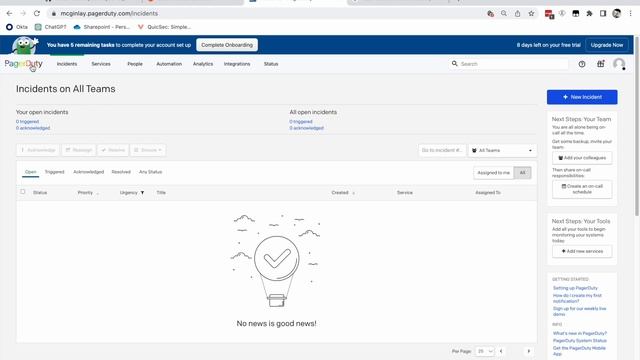Open the user avatar menu
The width and height of the screenshot is (640, 360).
(x=619, y=64)
